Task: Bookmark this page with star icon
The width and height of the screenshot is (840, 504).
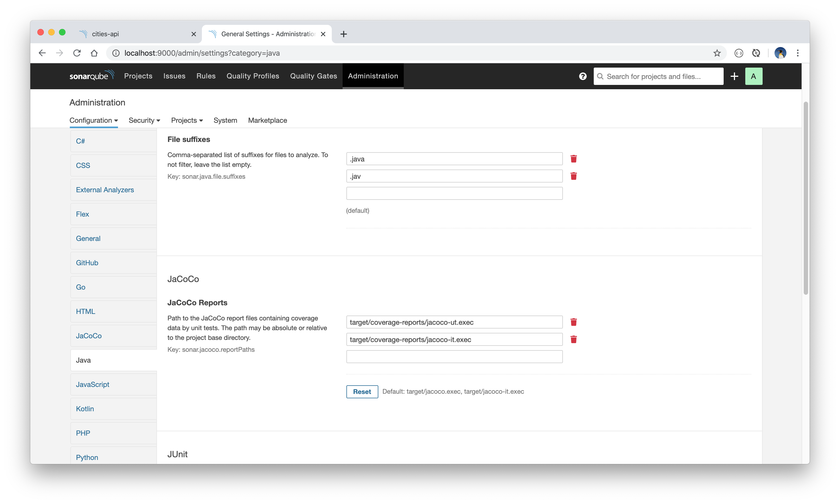Action: pyautogui.click(x=717, y=53)
